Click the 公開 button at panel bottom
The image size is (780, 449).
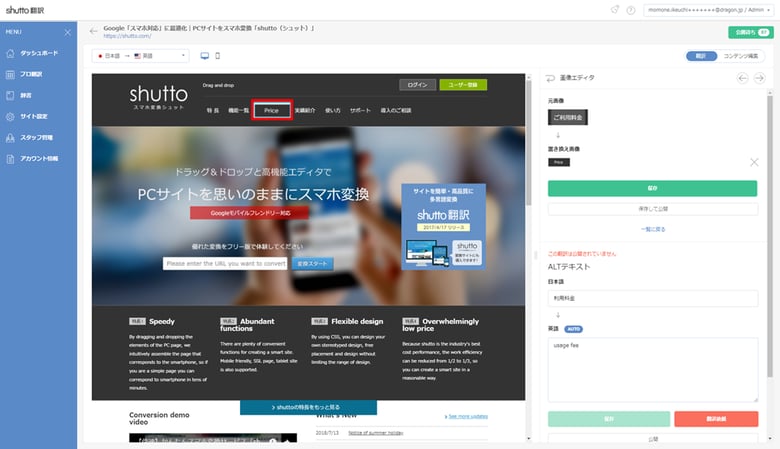point(653,439)
